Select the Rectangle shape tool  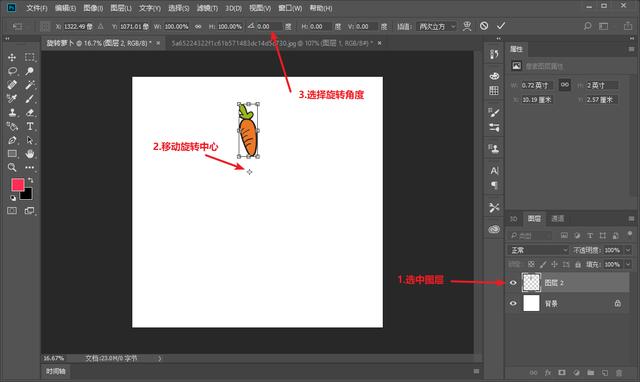click(12, 154)
